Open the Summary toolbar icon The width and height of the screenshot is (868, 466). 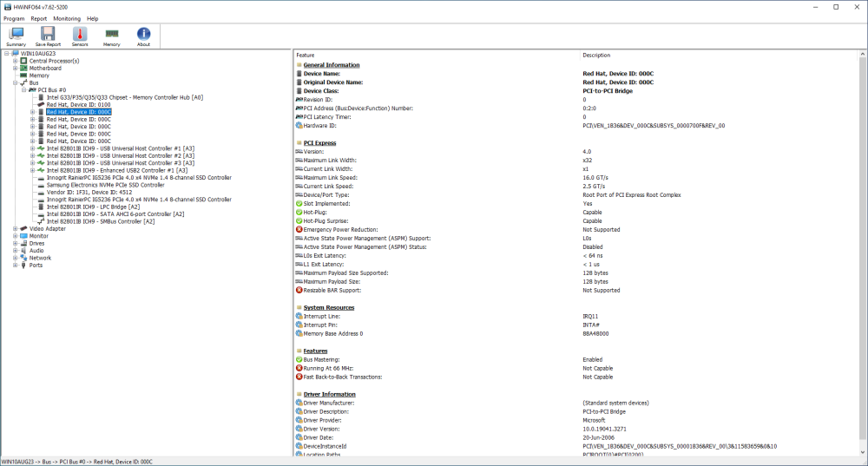(x=16, y=36)
